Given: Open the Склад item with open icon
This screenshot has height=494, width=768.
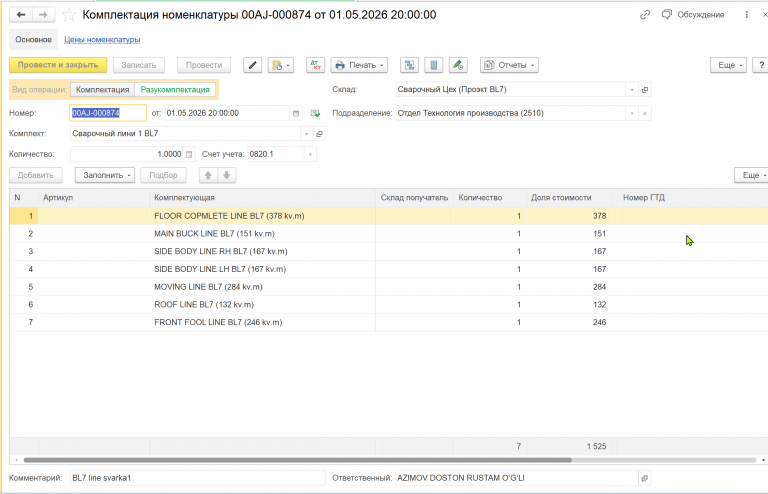Looking at the screenshot, I should (x=645, y=90).
